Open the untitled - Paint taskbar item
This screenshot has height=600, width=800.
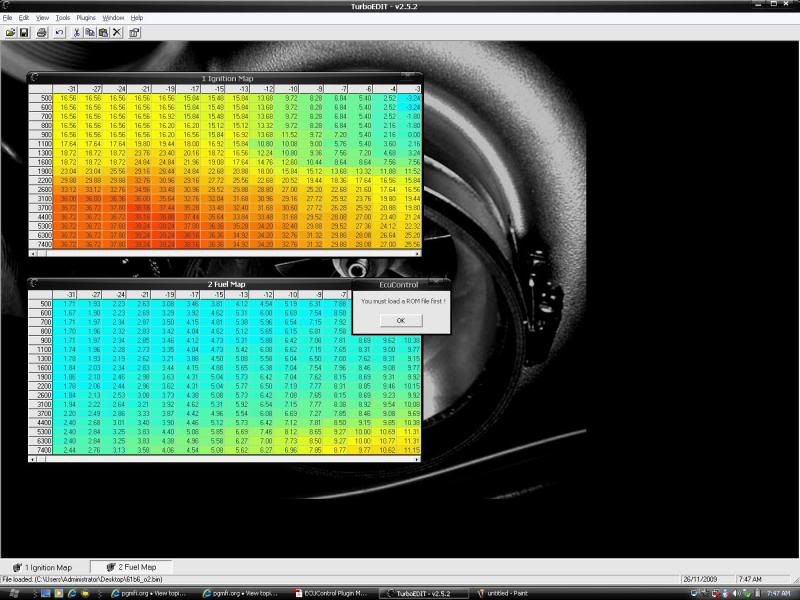click(505, 592)
